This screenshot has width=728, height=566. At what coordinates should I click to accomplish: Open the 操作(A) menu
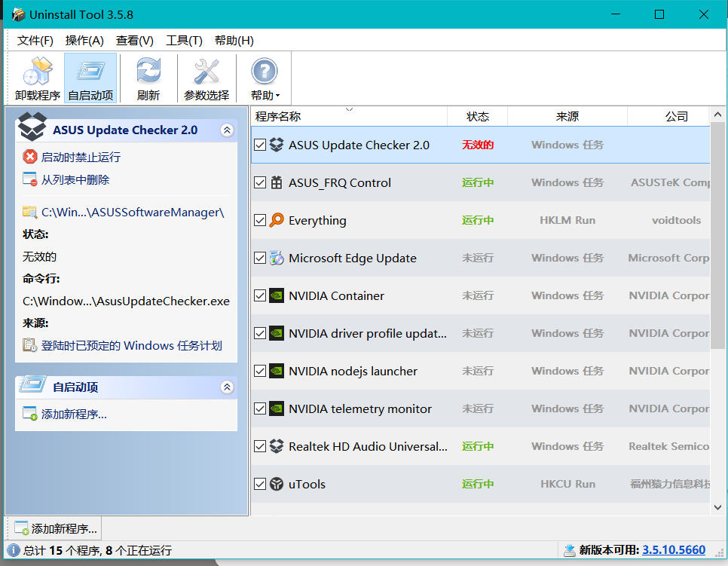(84, 41)
